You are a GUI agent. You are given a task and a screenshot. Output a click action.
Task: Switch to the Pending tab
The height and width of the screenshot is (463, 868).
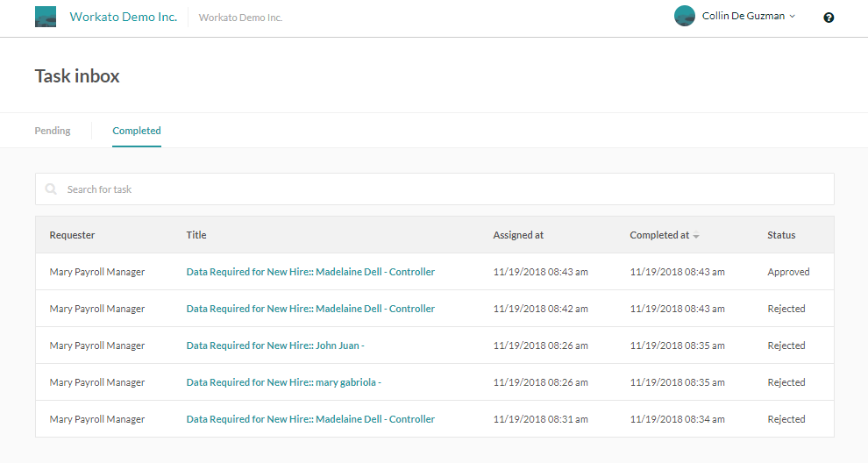pos(53,131)
